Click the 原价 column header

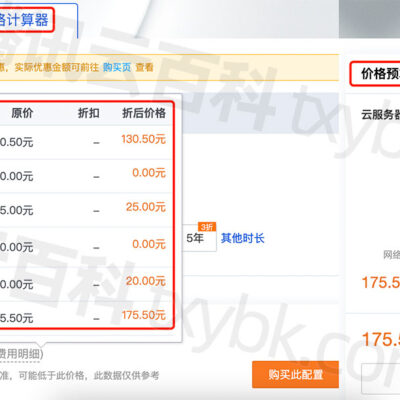(x=22, y=113)
